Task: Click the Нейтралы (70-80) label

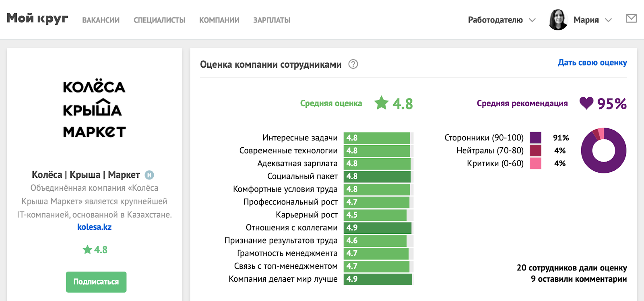Action: tap(490, 150)
